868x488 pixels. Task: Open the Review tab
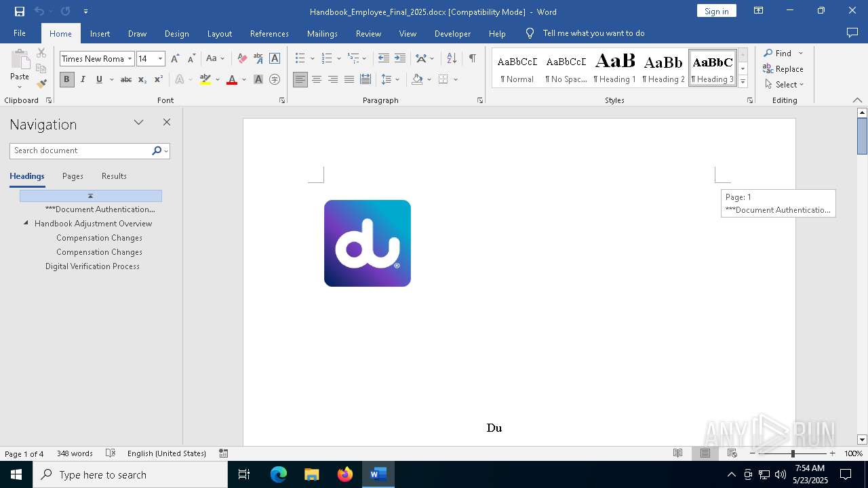(x=368, y=33)
